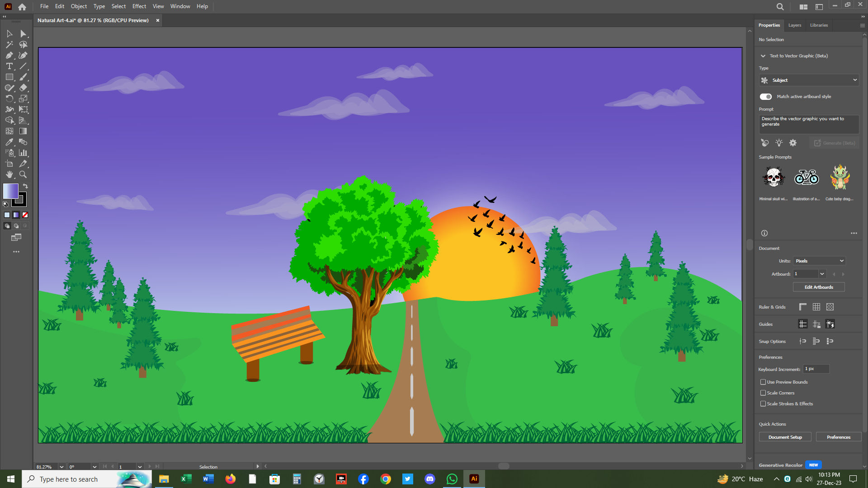
Task: Toggle Show Grid icon
Action: [816, 307]
